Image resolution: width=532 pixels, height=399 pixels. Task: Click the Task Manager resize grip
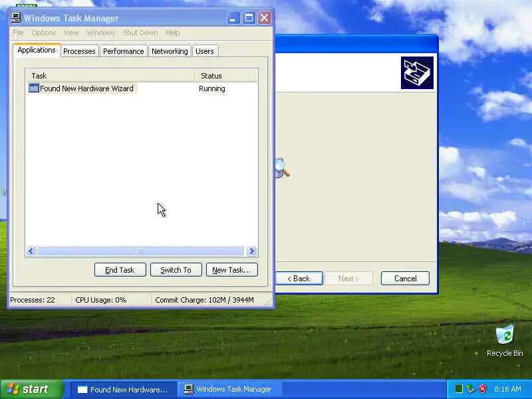tap(269, 303)
